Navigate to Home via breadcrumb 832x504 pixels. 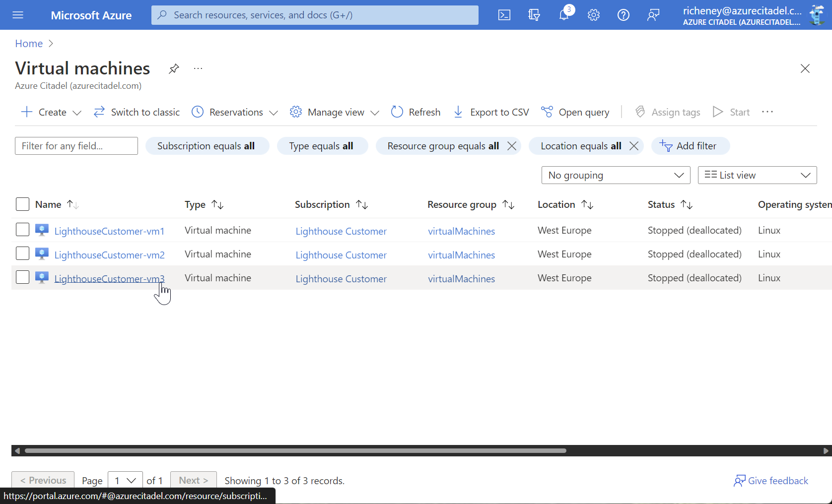click(28, 44)
